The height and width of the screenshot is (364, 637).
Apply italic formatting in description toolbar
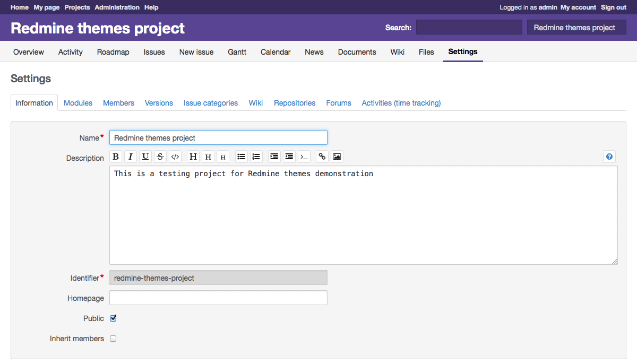coord(131,157)
